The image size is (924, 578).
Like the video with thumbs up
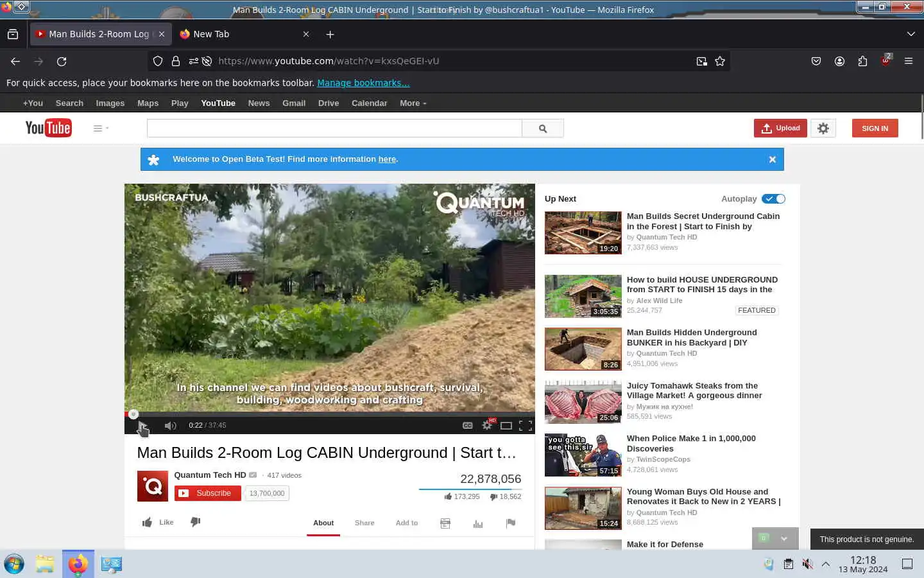click(157, 522)
